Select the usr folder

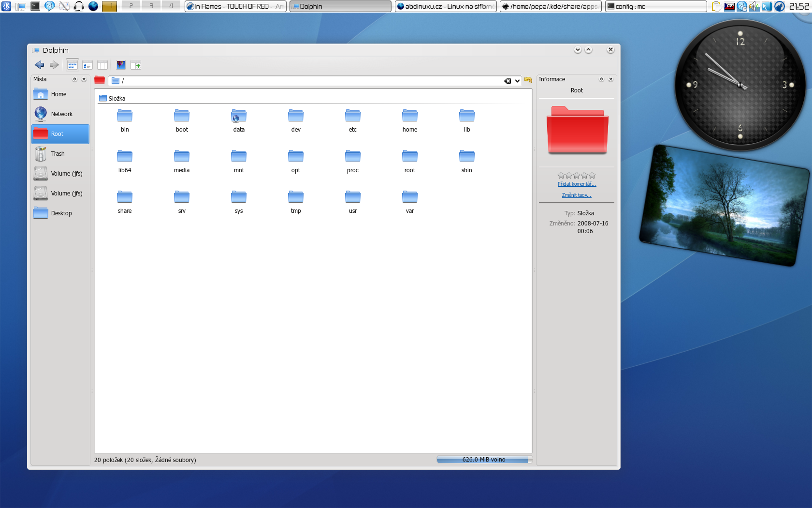[353, 202]
